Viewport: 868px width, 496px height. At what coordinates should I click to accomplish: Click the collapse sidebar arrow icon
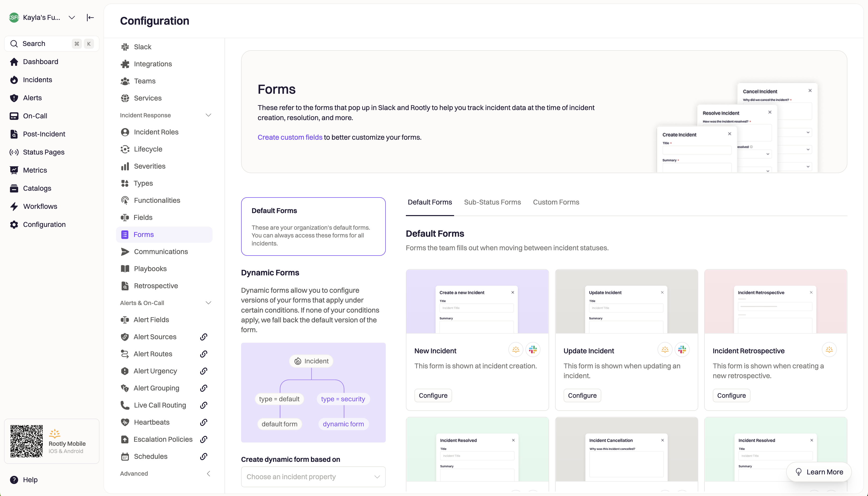(x=90, y=17)
